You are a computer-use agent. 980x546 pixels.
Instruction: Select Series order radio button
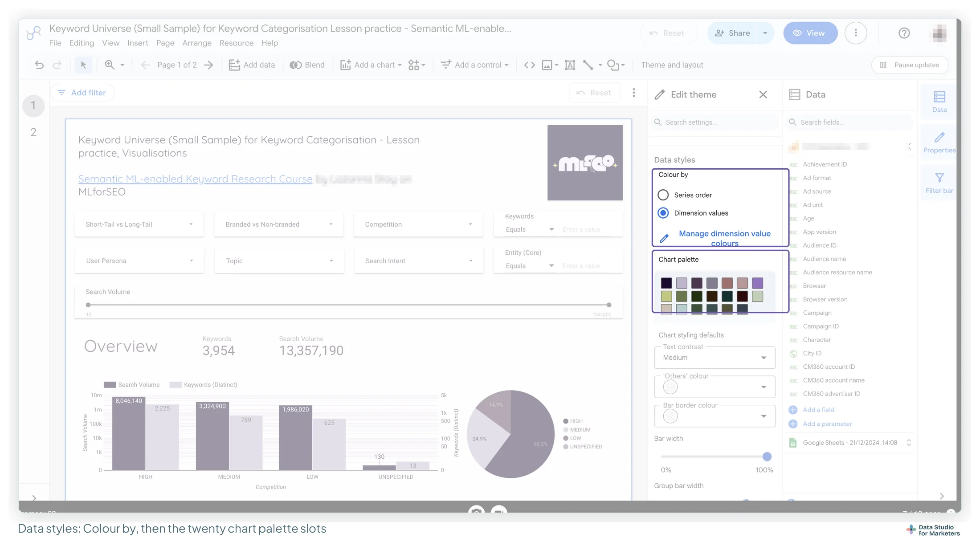click(663, 195)
